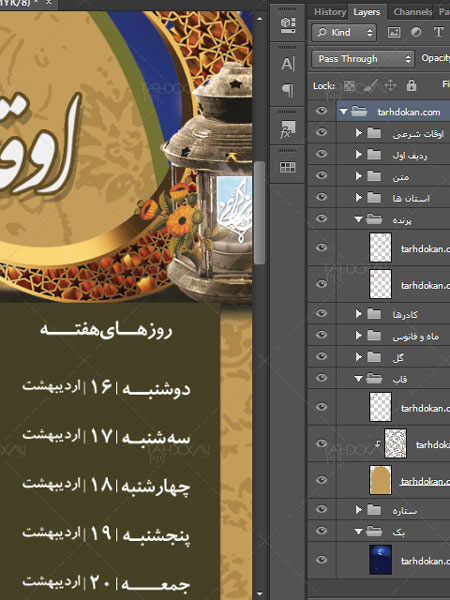Click the folder icon of tarhdokan.com group
450x600 pixels.
[x=359, y=112]
